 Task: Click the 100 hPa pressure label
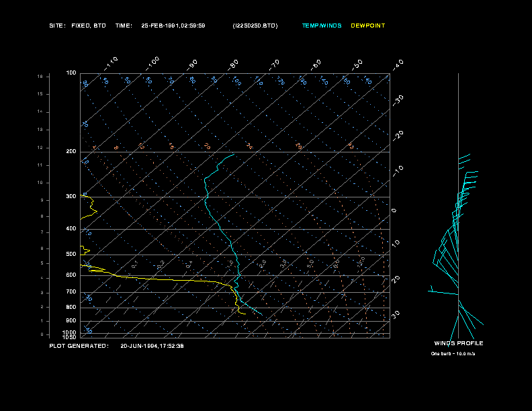(71, 73)
